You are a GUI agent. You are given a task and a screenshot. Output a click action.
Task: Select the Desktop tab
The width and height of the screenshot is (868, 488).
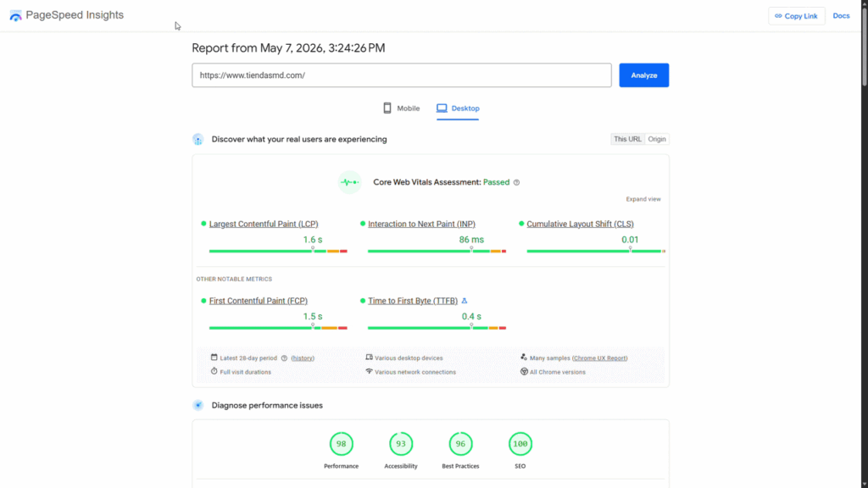(x=458, y=108)
